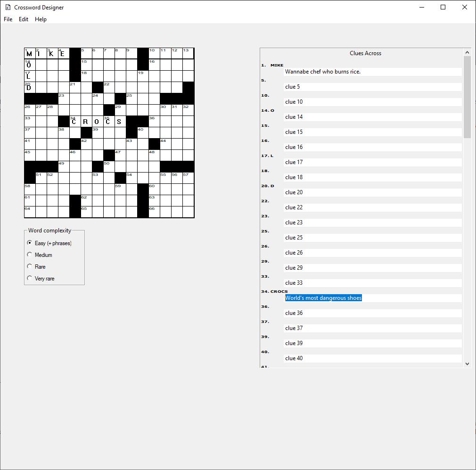Select grid cell 17 containing letter L
Image resolution: width=476 pixels, height=470 pixels.
[x=30, y=76]
